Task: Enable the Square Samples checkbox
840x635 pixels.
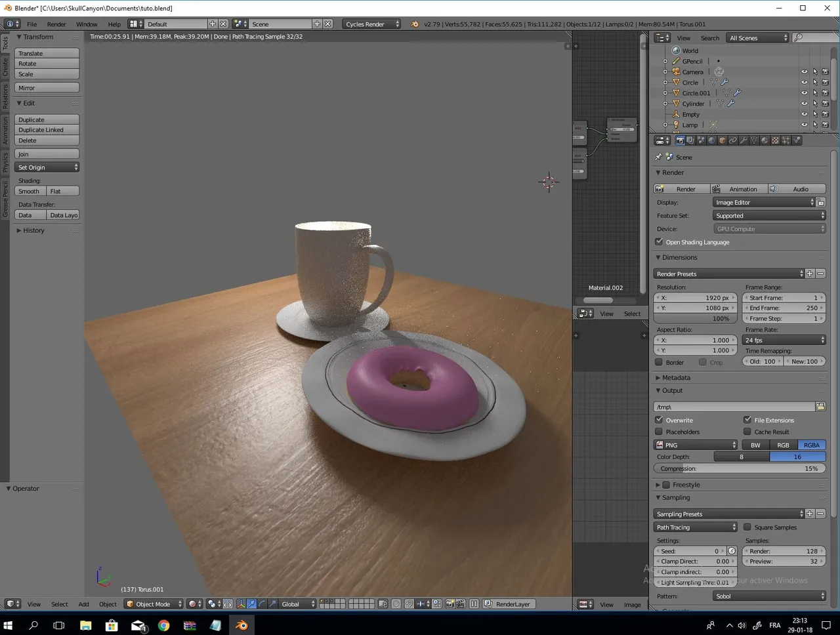Action: tap(747, 527)
